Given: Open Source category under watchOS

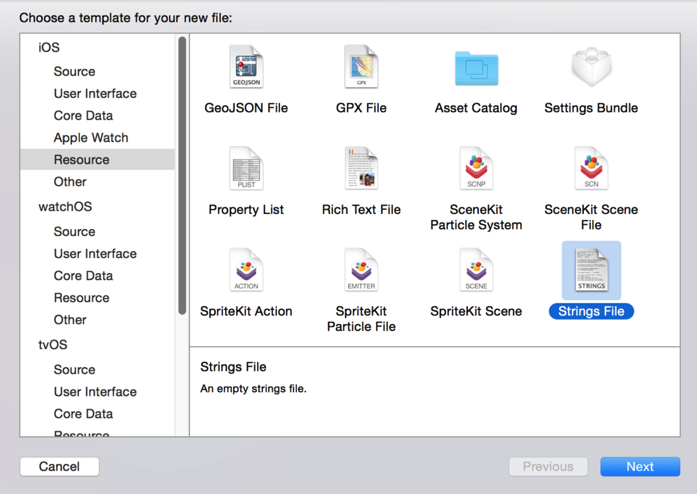Looking at the screenshot, I should click(x=74, y=231).
